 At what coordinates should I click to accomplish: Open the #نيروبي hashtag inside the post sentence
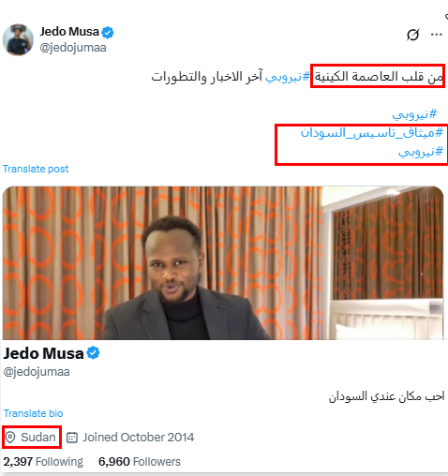click(x=288, y=77)
